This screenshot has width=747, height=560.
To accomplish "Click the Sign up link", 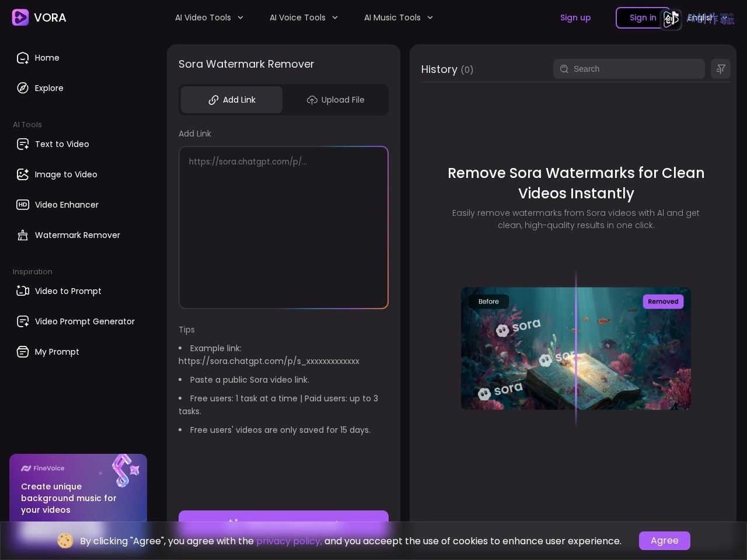I will (575, 17).
